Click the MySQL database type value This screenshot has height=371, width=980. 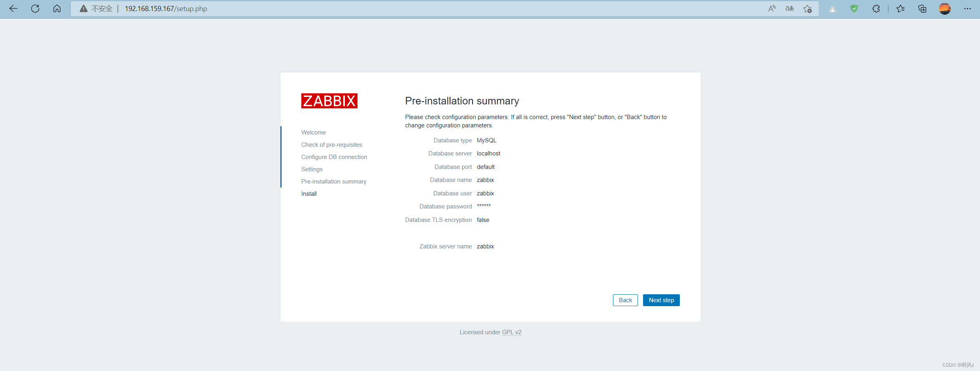coord(486,140)
